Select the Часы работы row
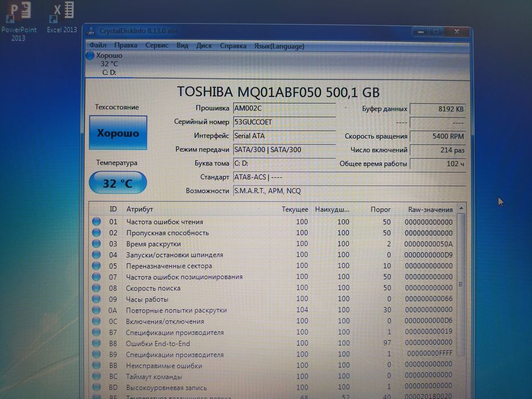 (273, 299)
